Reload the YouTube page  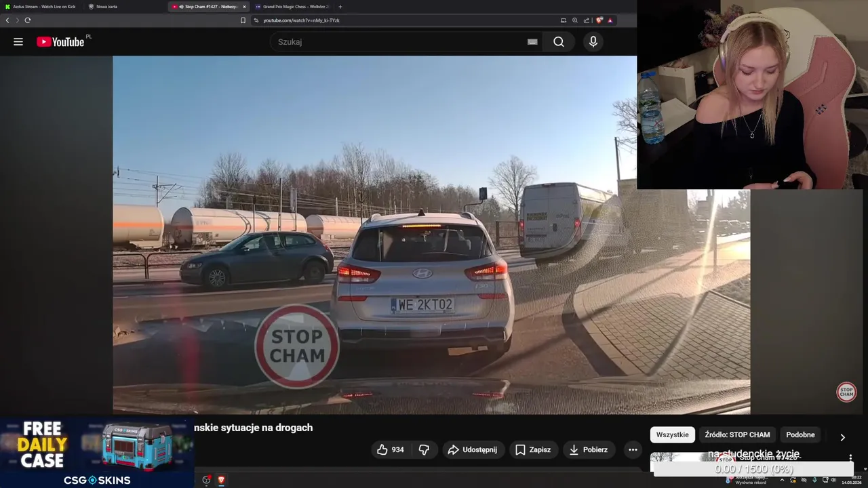point(28,20)
